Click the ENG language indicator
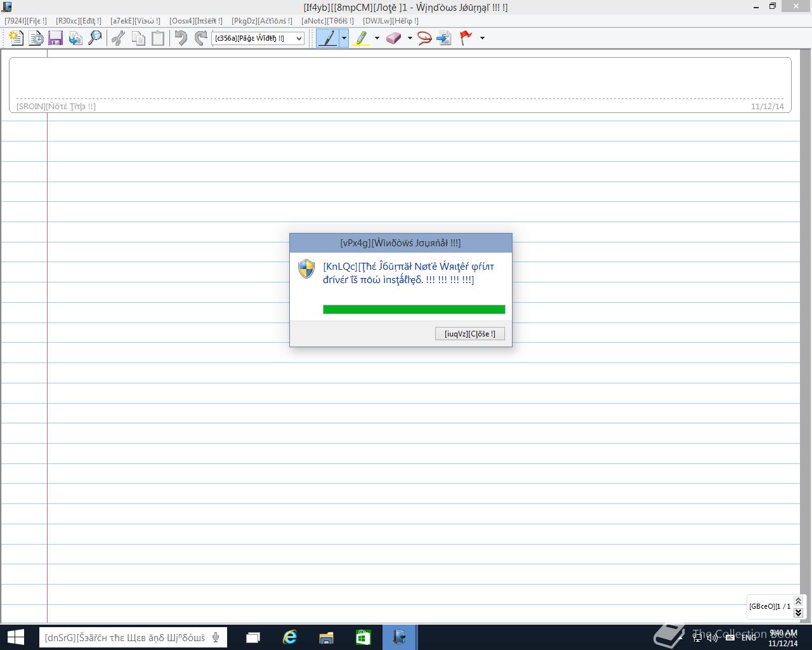This screenshot has height=650, width=812. (749, 637)
